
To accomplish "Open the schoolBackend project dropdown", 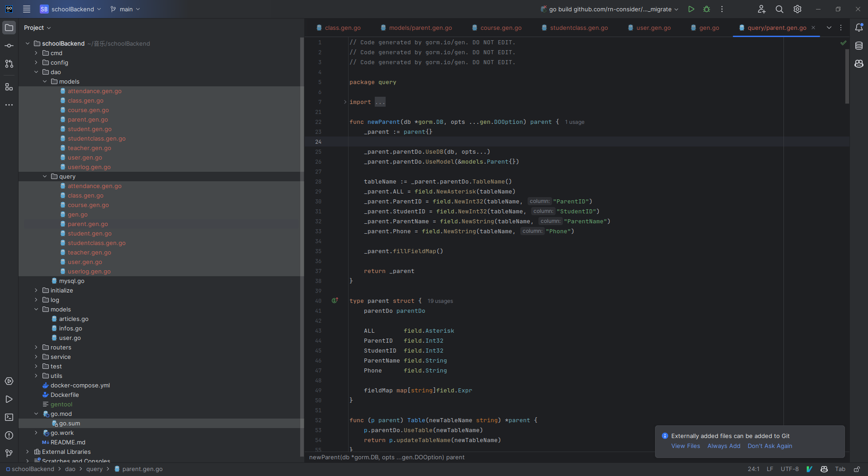I will click(71, 9).
